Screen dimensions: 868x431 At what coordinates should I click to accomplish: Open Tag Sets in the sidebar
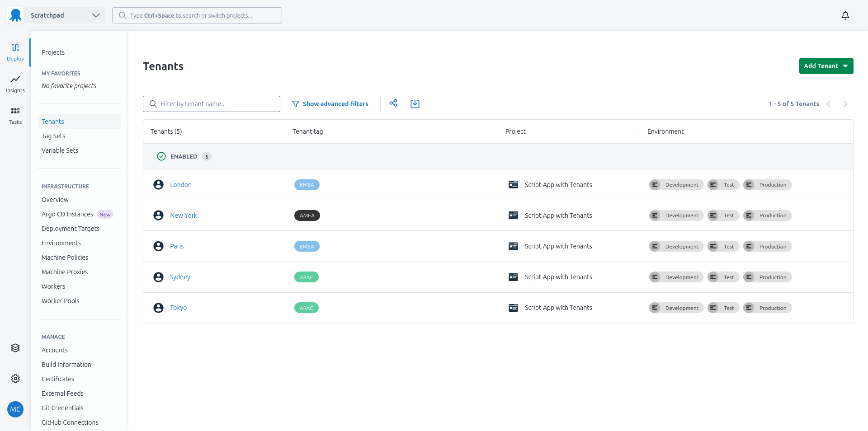(53, 136)
